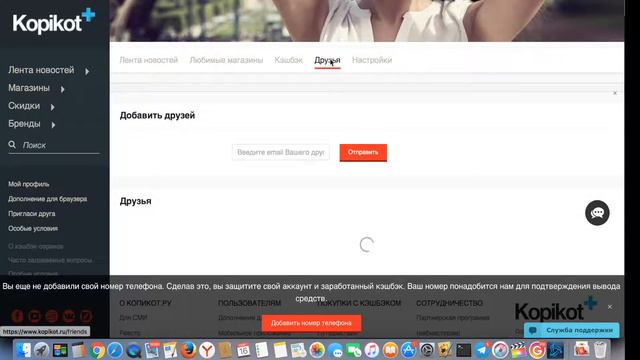The image size is (640, 360).
Task: Open Mail app in the dock
Action: pyautogui.click(x=152, y=350)
